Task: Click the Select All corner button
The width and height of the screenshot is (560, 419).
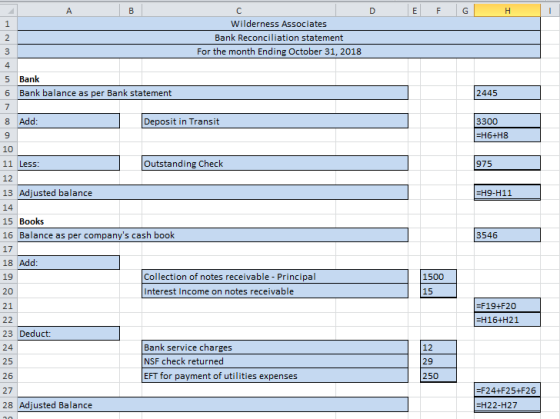Action: [9, 11]
